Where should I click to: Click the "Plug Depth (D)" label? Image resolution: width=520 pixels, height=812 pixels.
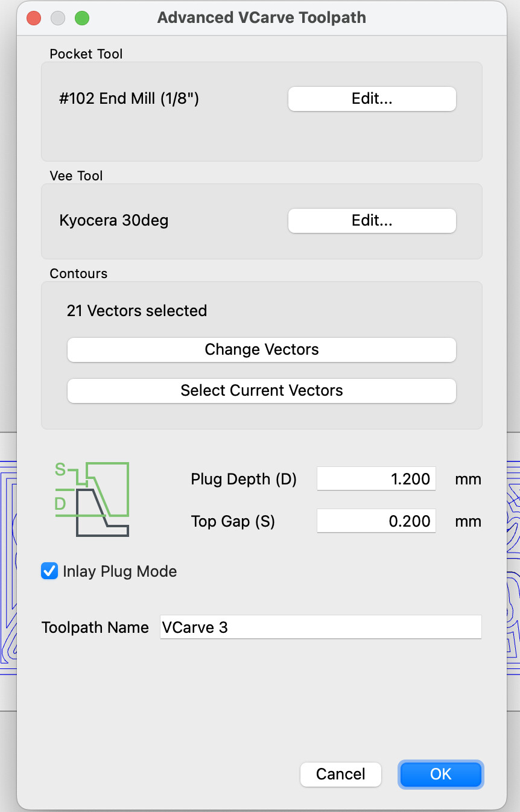tap(244, 479)
